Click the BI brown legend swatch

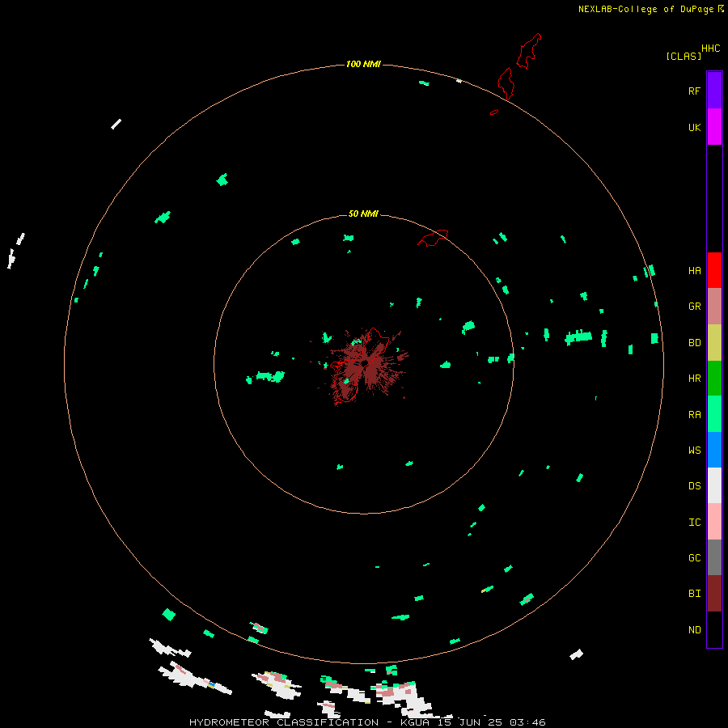click(x=714, y=594)
